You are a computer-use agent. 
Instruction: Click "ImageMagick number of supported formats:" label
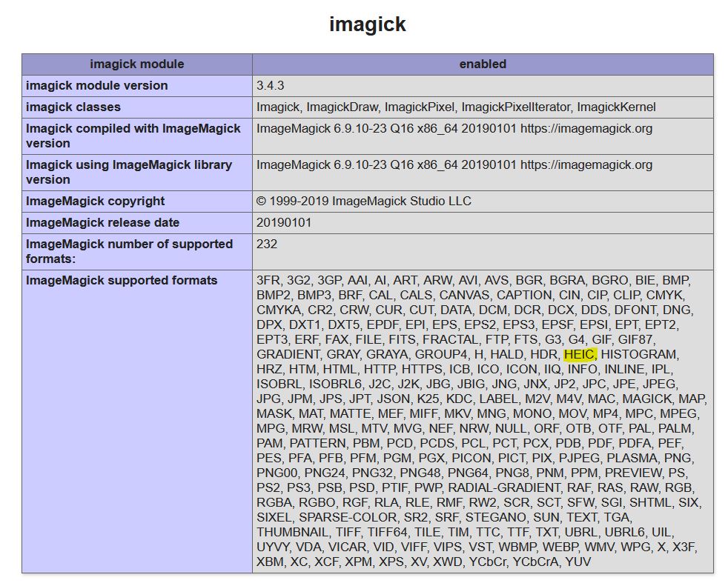pyautogui.click(x=129, y=251)
